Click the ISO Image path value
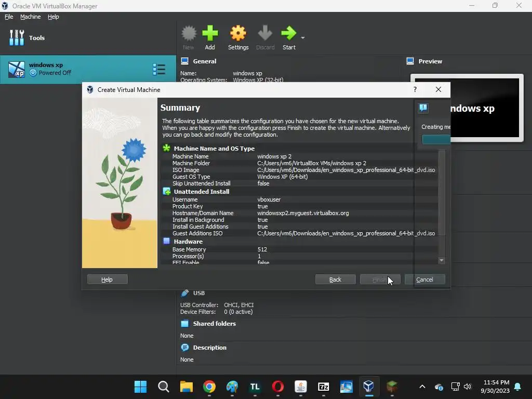 pos(346,170)
